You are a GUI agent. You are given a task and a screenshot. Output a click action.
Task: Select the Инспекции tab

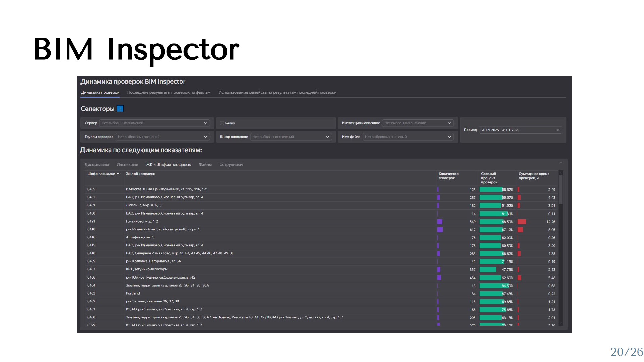(127, 165)
